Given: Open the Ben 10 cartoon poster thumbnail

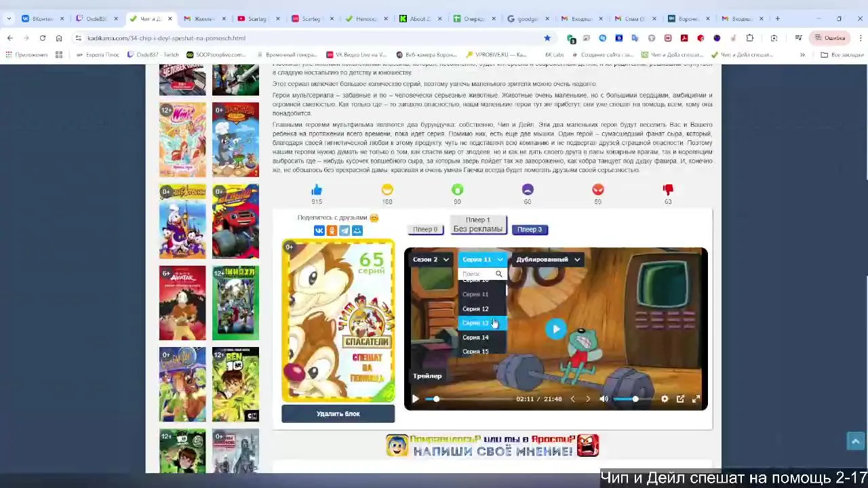Looking at the screenshot, I should 235,384.
